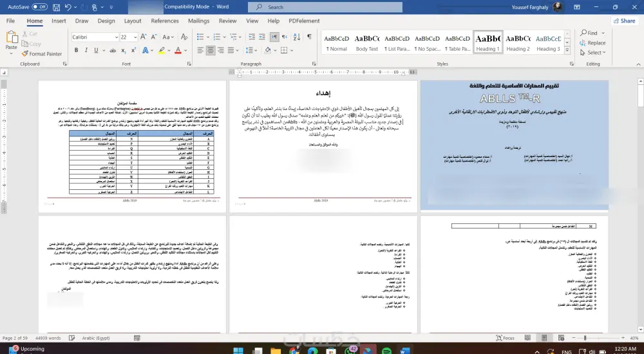The image size is (644, 354).
Task: Open the Change Case Aa dropdown
Action: (168, 37)
